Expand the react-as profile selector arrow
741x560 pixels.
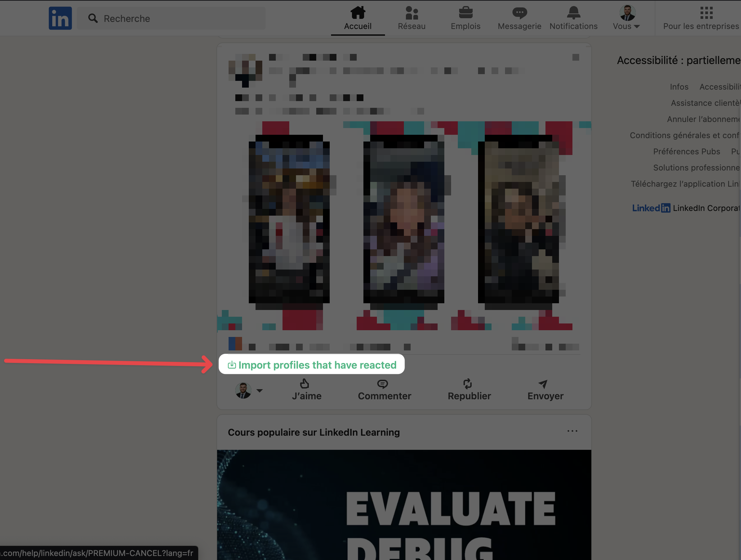tap(259, 391)
